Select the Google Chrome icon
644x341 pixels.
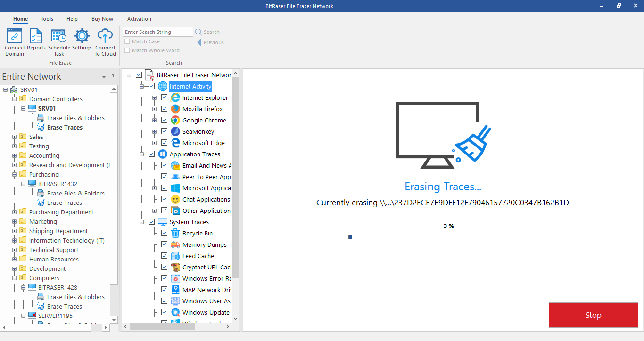click(x=175, y=120)
